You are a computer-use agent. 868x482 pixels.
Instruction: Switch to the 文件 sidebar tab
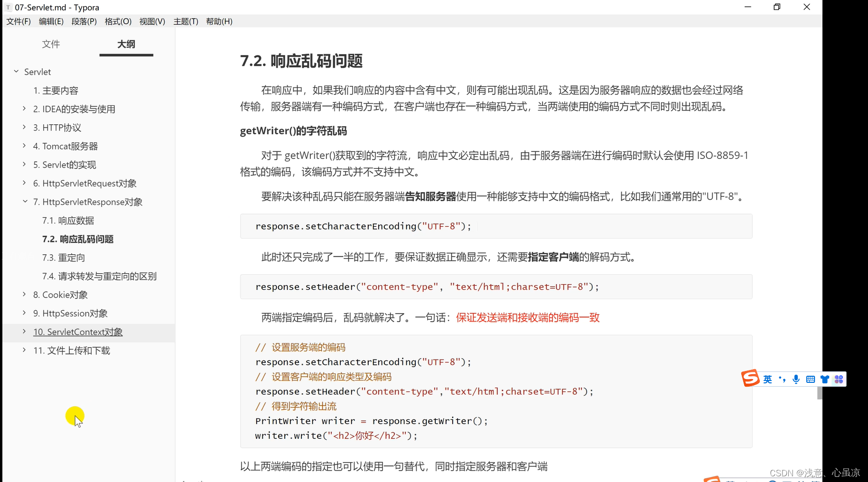[51, 44]
